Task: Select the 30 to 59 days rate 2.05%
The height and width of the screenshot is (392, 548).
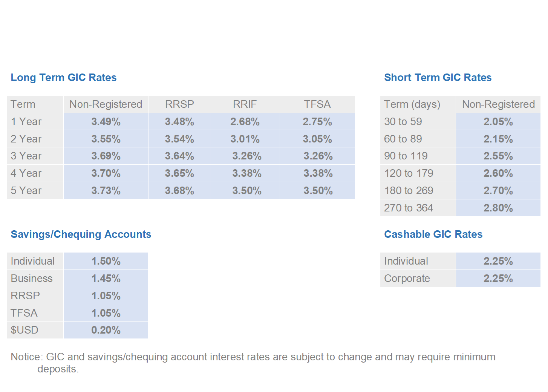Action: click(x=498, y=122)
